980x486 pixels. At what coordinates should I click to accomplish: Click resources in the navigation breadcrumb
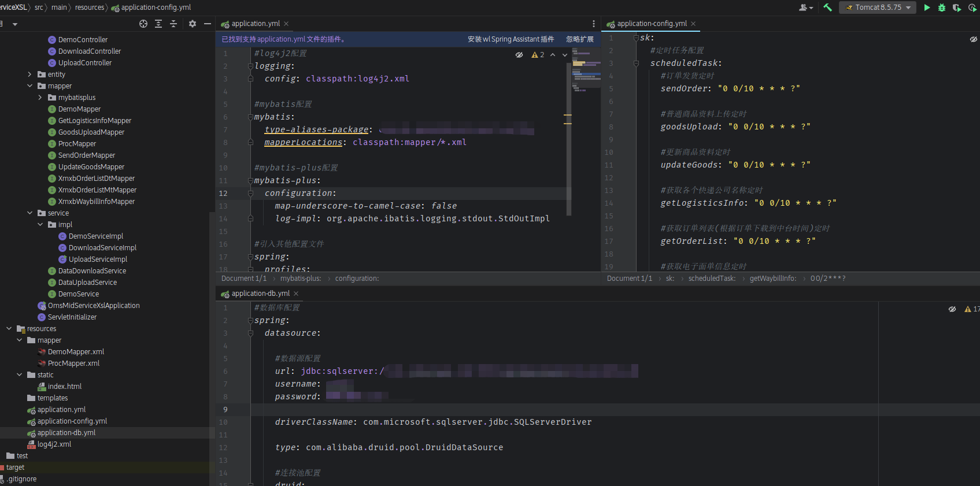point(90,8)
